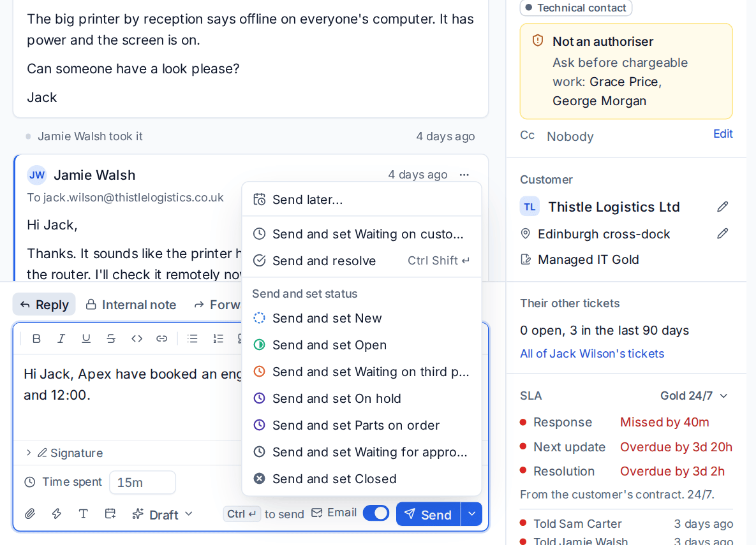
Task: Click Resolution Overdue by 3d 2h
Action: pyautogui.click(x=626, y=471)
